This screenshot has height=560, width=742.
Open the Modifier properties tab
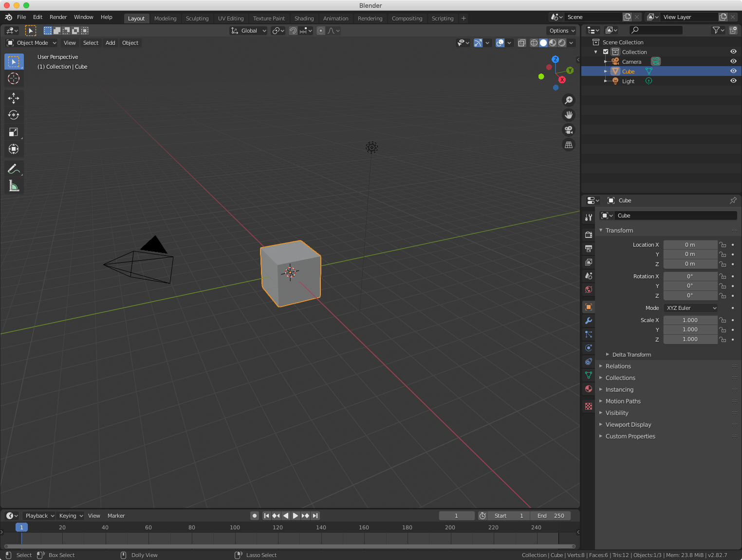pyautogui.click(x=588, y=321)
